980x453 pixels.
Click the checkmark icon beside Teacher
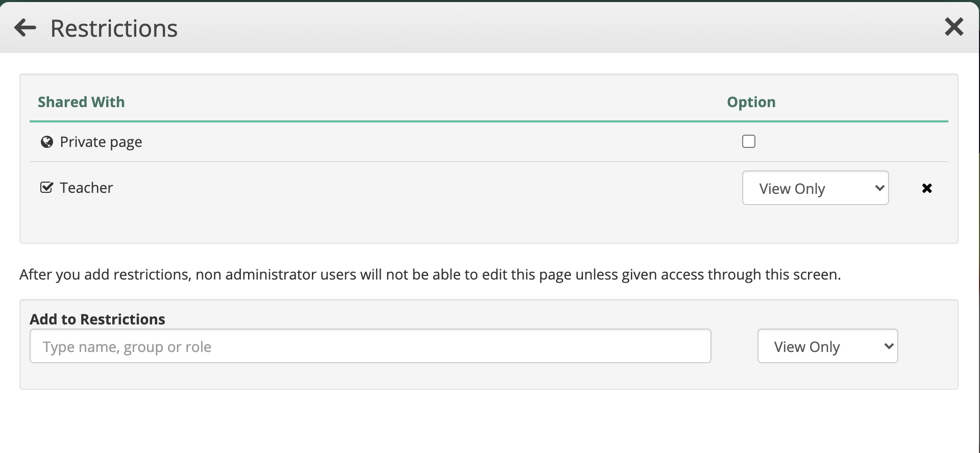(46, 187)
